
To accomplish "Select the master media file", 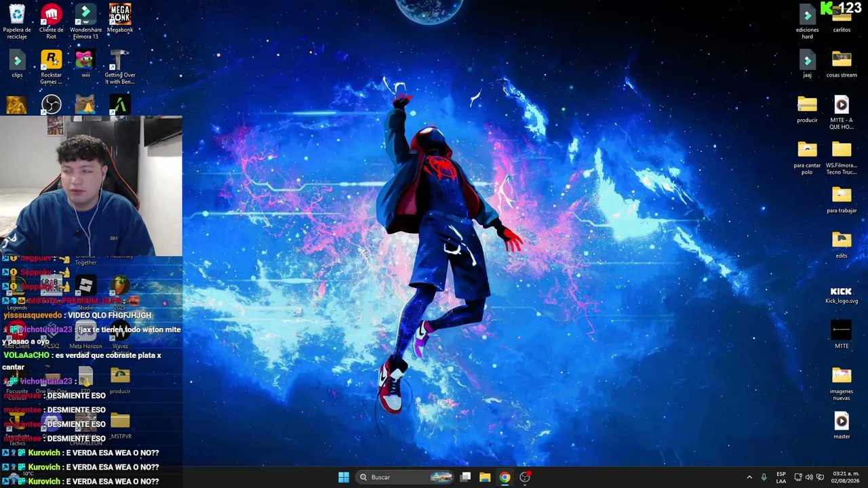I will coord(842,425).
